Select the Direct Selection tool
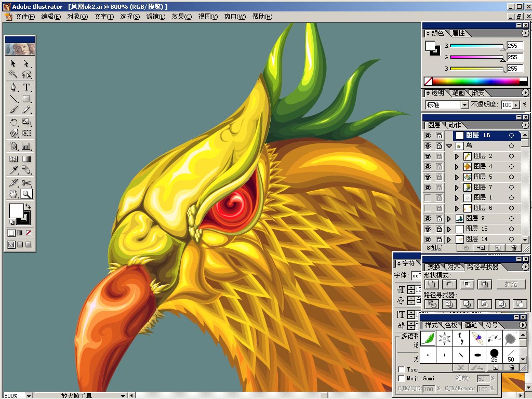 click(26, 63)
